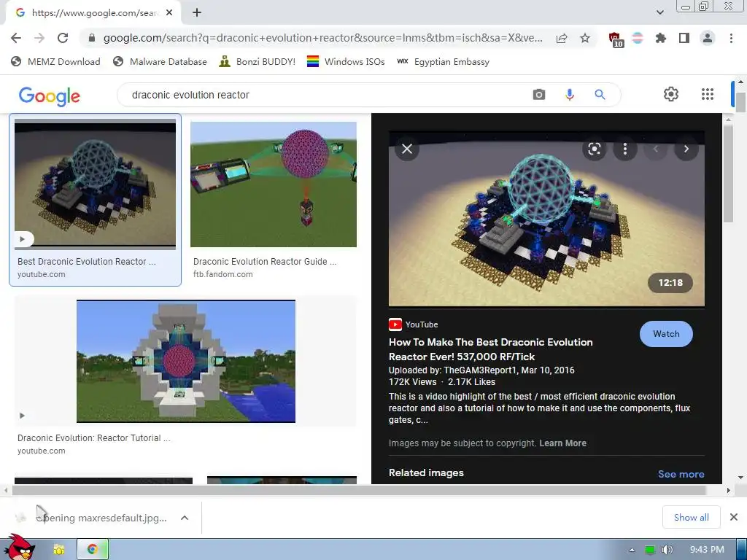
Task: Select Best Draconic Evolution Reactor thumbnail
Action: coord(96,184)
